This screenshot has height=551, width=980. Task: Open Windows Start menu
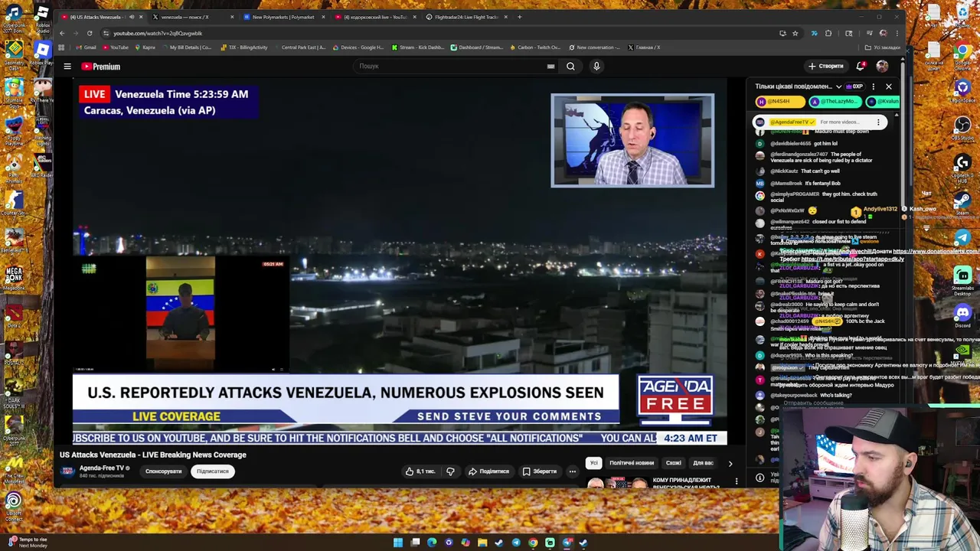tap(398, 543)
